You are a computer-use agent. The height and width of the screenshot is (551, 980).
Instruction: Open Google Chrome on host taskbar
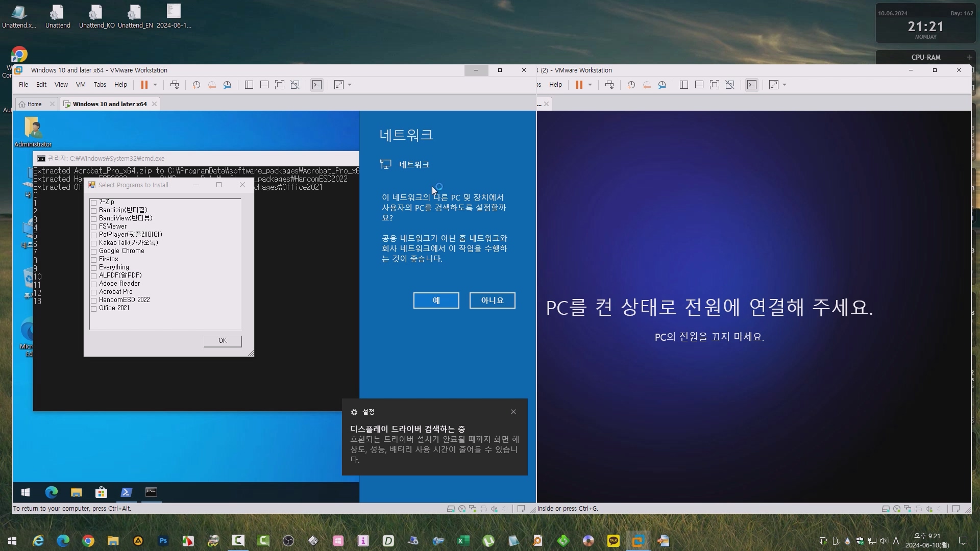point(88,541)
